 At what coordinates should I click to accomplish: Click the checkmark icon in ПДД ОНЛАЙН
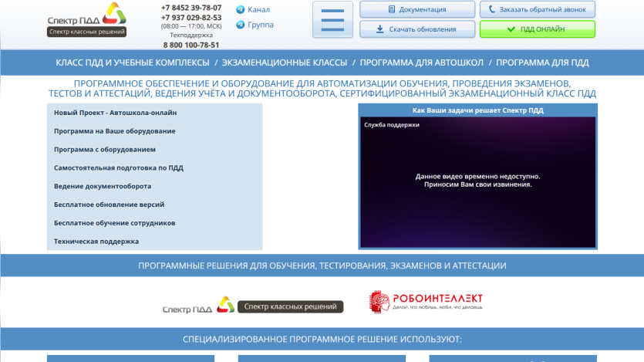pyautogui.click(x=511, y=29)
